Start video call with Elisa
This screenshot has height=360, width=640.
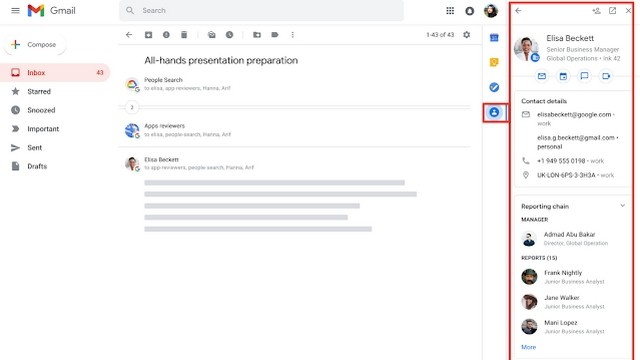click(x=606, y=76)
